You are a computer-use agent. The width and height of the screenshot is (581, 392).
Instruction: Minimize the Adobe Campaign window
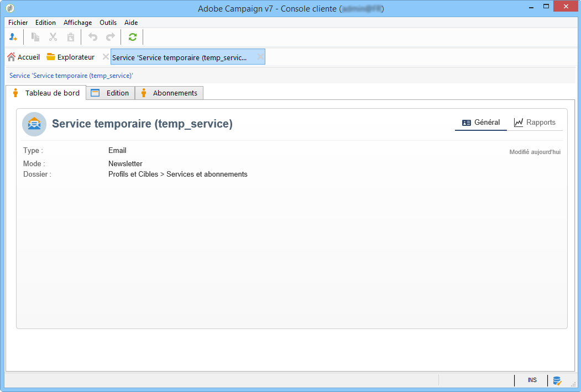coord(531,7)
